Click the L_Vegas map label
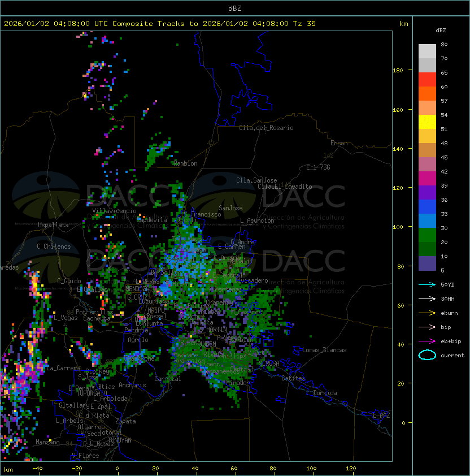Image resolution: width=470 pixels, height=476 pixels. 66,318
